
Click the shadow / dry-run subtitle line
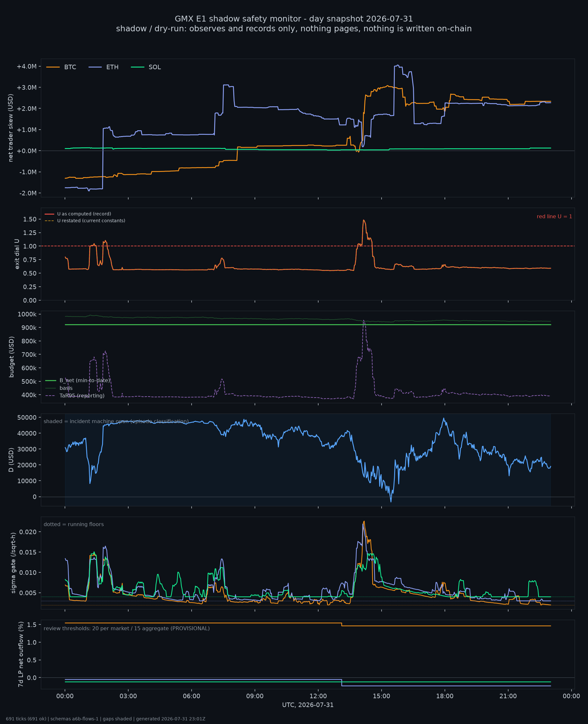coord(294,28)
